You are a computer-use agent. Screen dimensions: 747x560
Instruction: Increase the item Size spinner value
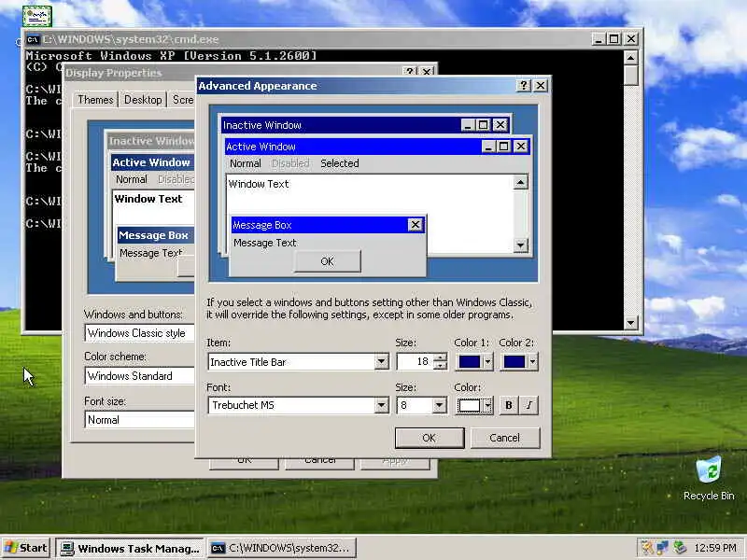coord(441,357)
